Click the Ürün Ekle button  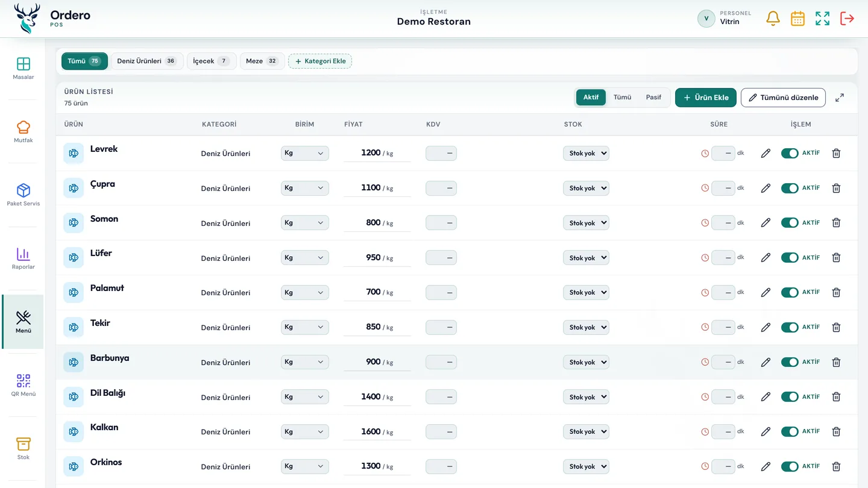click(706, 98)
